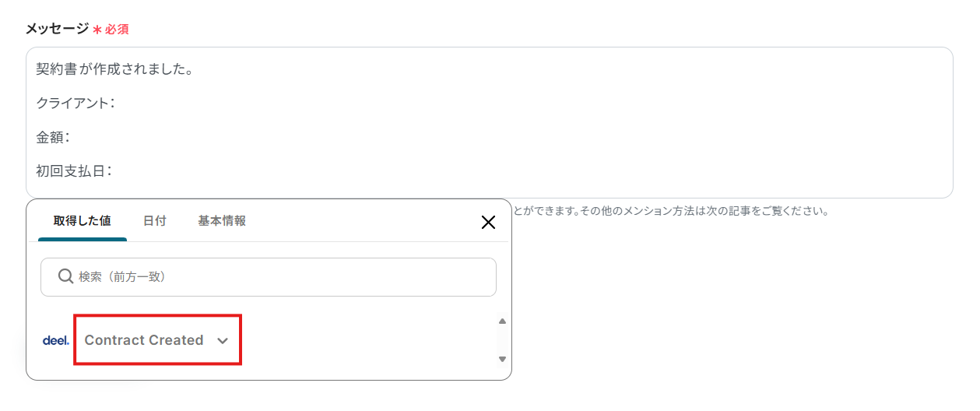
Task: Focus the 検索（前方一致）search field
Action: (x=280, y=276)
